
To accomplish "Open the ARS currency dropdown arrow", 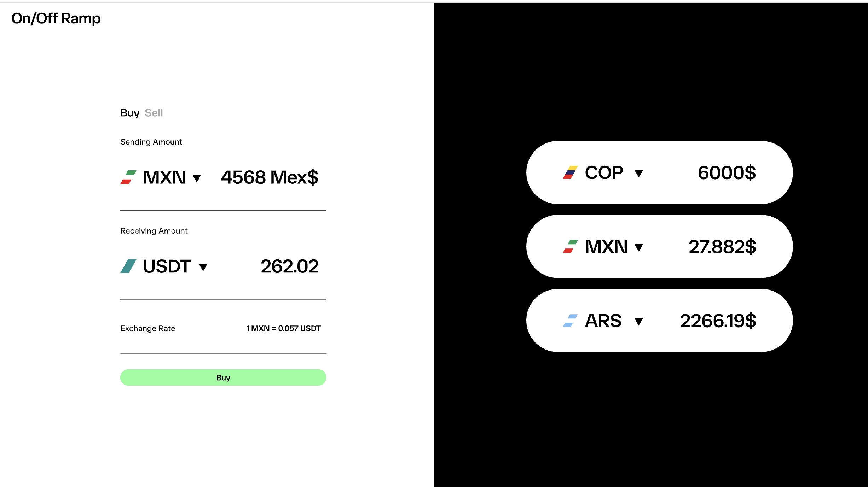I will [x=638, y=322].
